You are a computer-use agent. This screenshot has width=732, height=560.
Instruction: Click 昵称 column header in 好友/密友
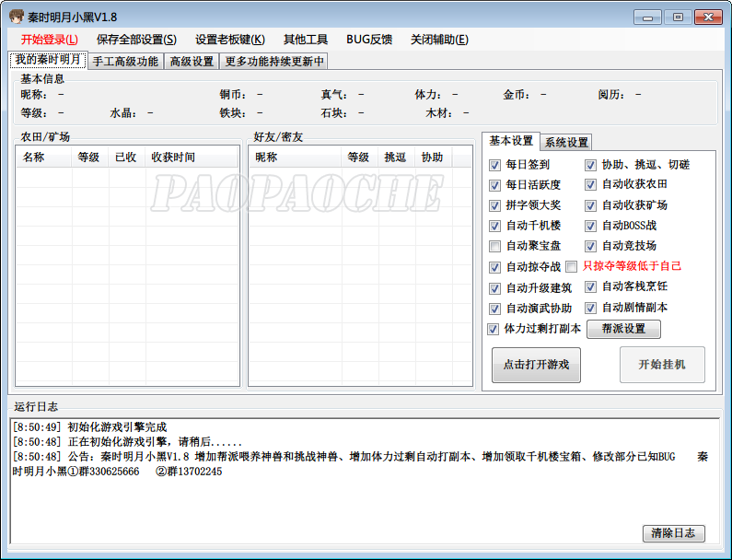295,157
